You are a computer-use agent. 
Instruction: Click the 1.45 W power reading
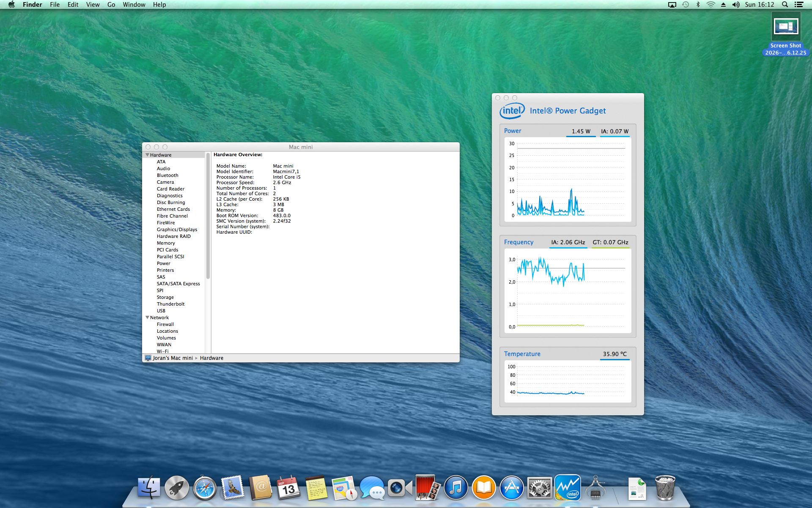tap(581, 131)
